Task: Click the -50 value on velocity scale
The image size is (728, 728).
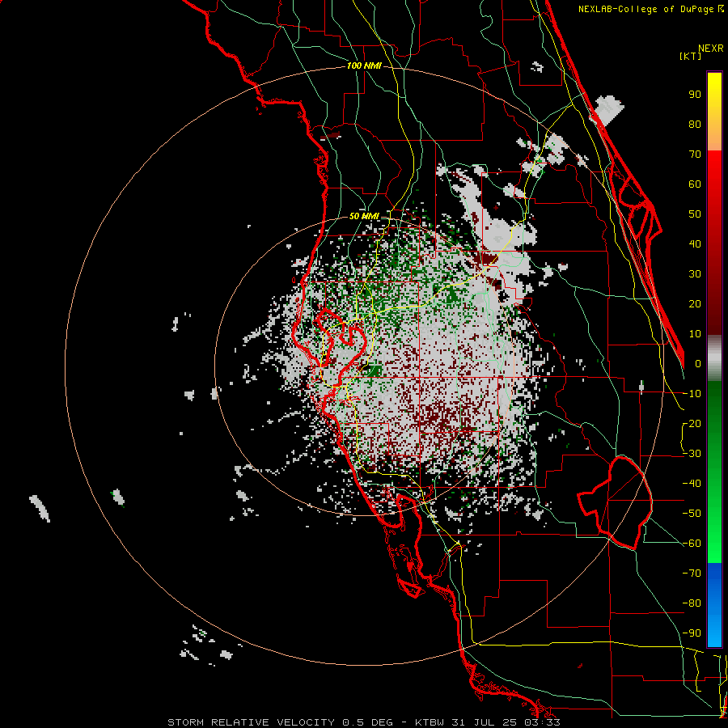Action: click(x=692, y=514)
